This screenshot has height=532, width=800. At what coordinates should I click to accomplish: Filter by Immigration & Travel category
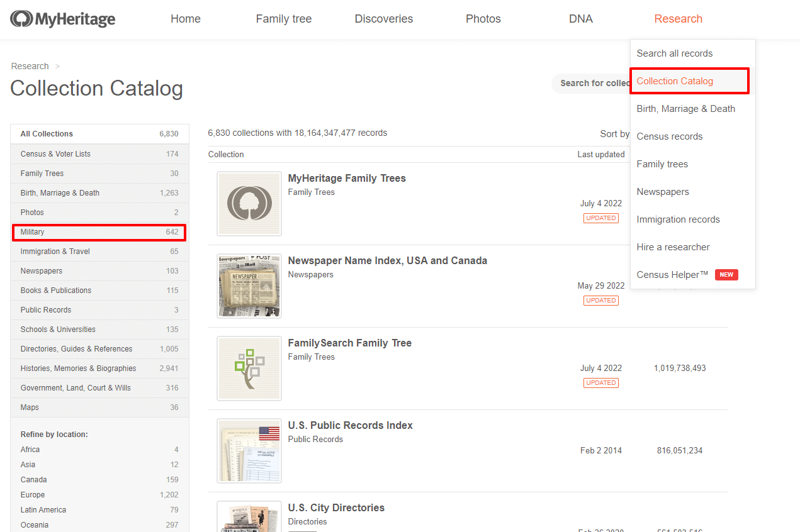[99, 252]
